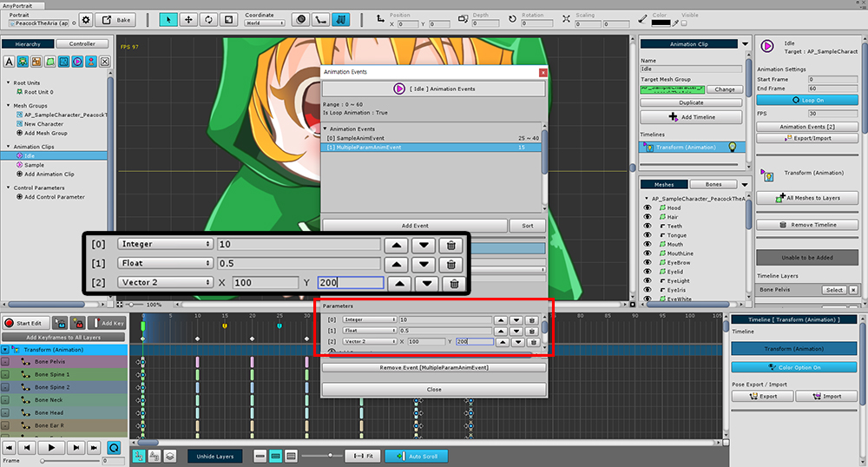Screen dimensions: 868x467
Task: Select the SampleAnimEvent list row
Action: (431, 138)
